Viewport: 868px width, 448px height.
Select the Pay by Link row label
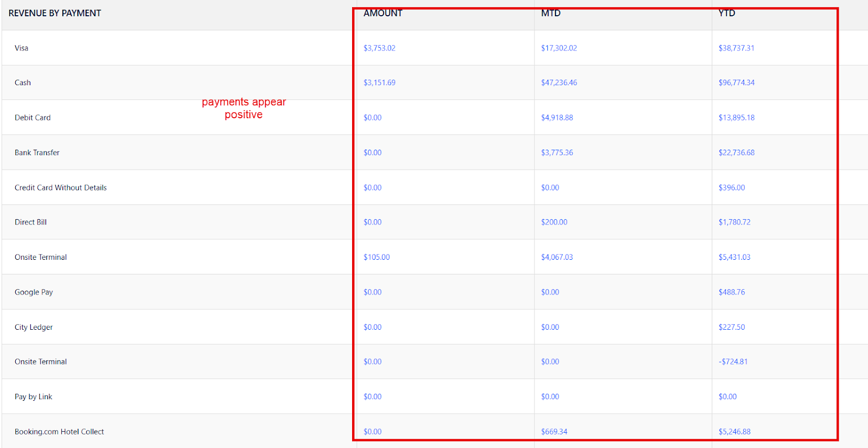coord(34,397)
